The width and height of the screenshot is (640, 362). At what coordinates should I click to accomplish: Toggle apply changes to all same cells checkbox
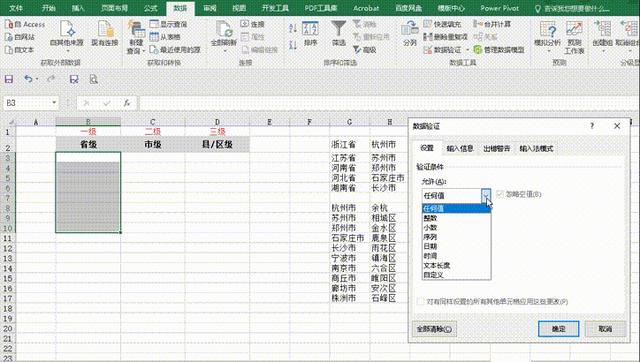click(x=420, y=302)
